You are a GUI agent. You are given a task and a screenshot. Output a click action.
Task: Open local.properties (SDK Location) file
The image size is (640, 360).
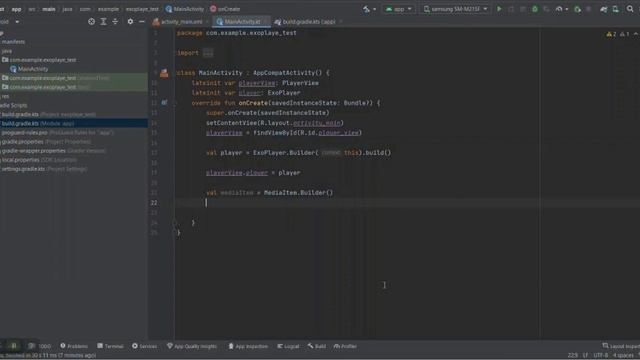39,160
